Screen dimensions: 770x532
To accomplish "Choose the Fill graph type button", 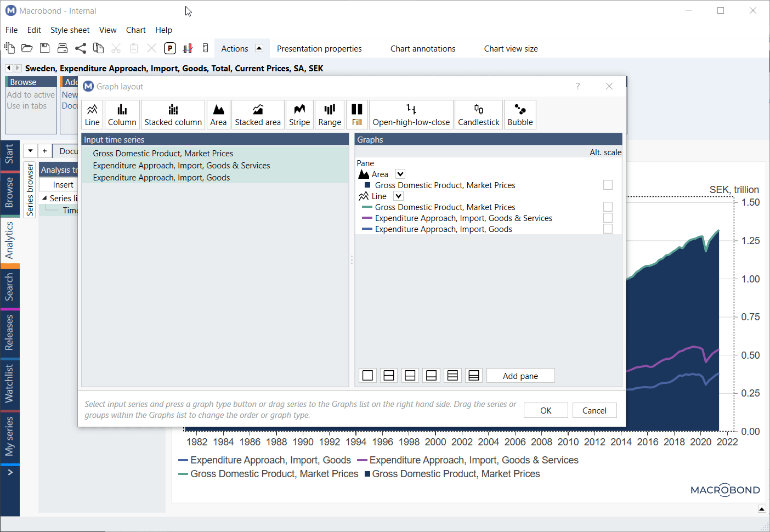I will [x=357, y=115].
